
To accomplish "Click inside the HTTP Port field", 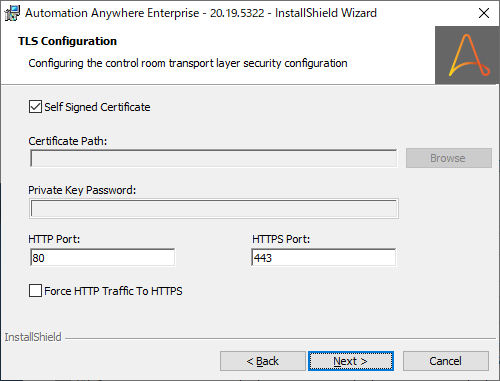I will [x=102, y=258].
